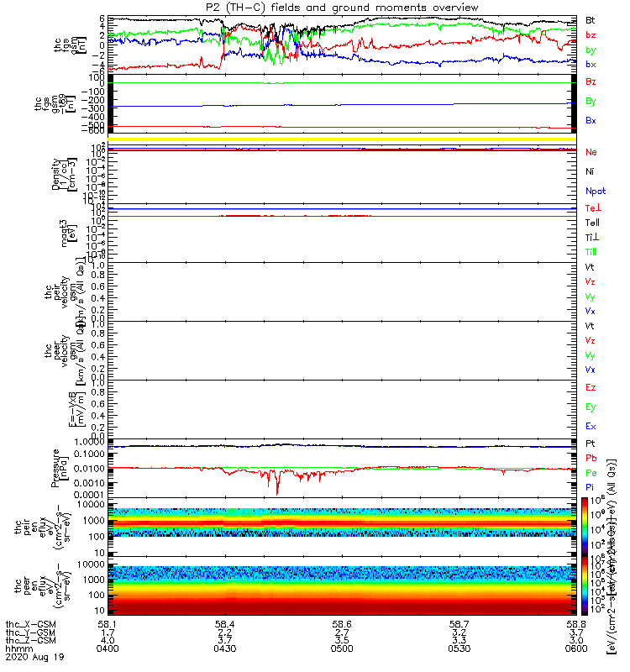Click the 'hhmm' time row label
Image resolution: width=630 pixels, height=672 pixels.
(19, 648)
